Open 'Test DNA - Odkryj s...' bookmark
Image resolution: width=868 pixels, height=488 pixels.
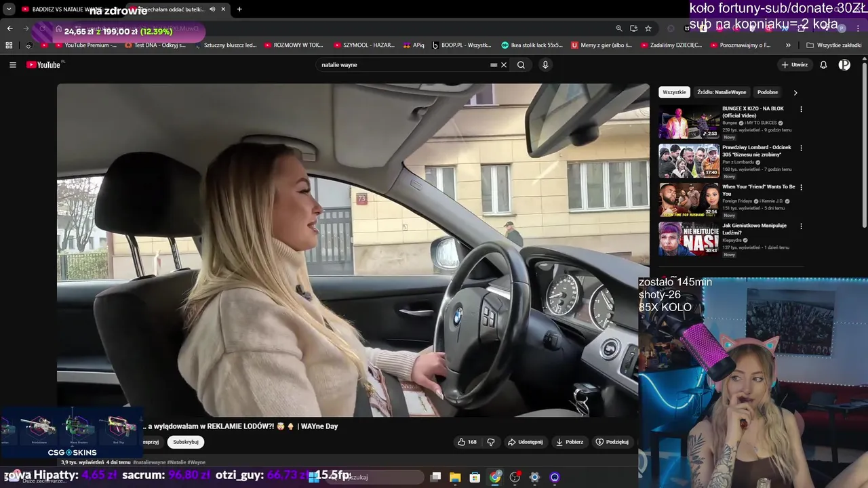pyautogui.click(x=155, y=45)
